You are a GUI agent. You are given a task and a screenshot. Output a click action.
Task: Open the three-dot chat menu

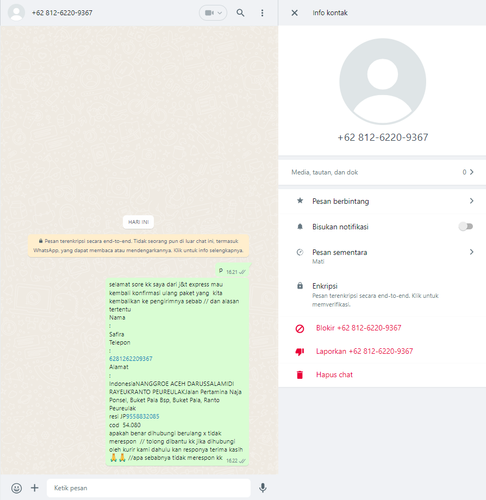[x=262, y=13]
